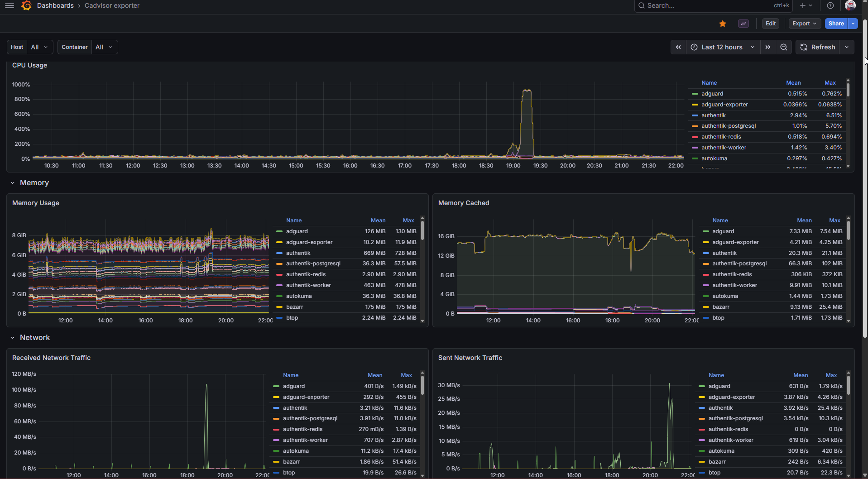Open the refresh interval dropdown arrow
Viewport: 868px width, 479px height.
pyautogui.click(x=847, y=47)
